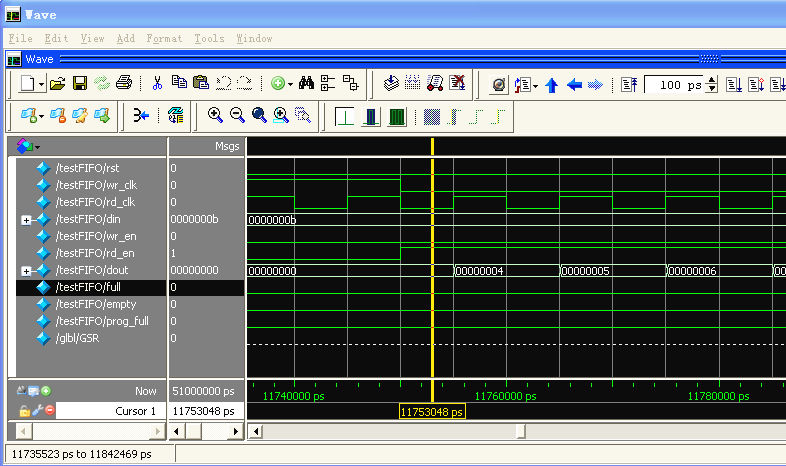Click the blue up arrow icon
The image size is (786, 466).
pos(552,85)
